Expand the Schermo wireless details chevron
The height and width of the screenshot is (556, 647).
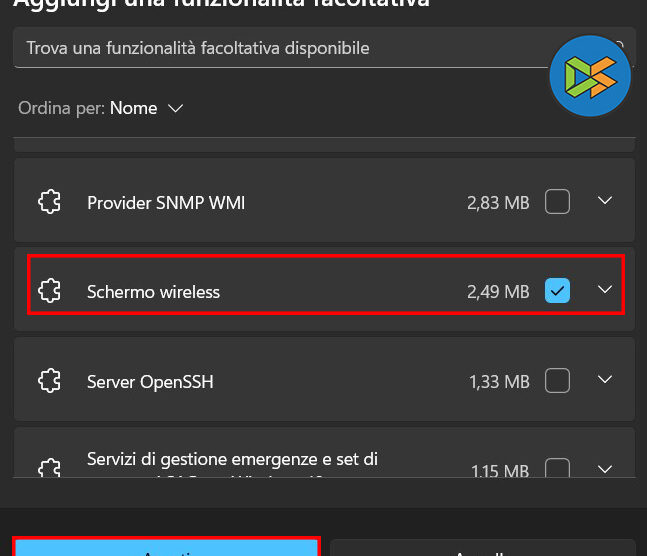pos(604,290)
